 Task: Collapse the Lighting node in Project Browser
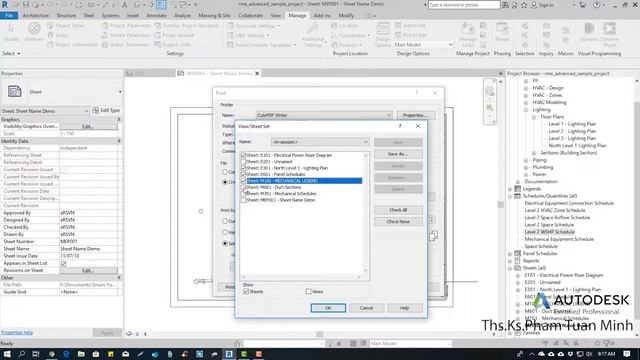pos(526,110)
